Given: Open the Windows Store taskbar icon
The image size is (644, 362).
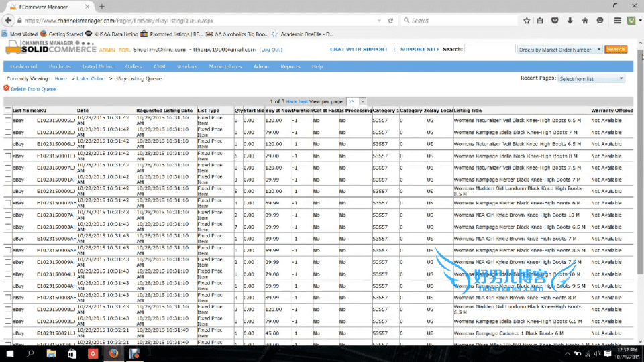Looking at the screenshot, I should [x=72, y=353].
